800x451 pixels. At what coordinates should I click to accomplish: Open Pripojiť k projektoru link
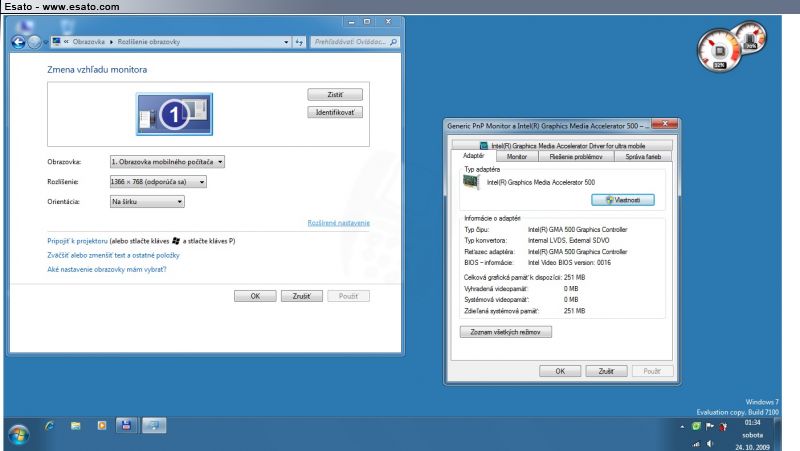click(x=78, y=241)
